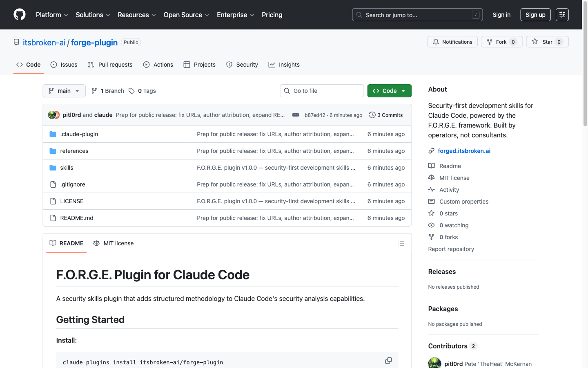Click the Activity pulse icon

tap(431, 189)
